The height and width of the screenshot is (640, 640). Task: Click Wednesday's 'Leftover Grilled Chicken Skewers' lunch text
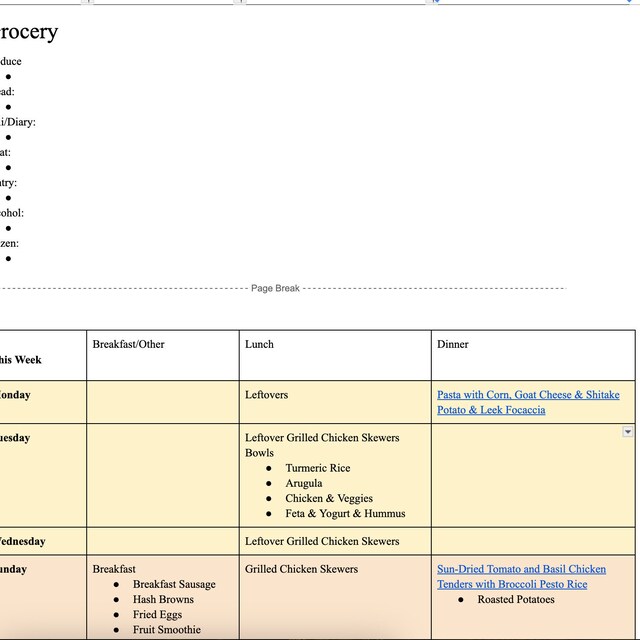[322, 541]
